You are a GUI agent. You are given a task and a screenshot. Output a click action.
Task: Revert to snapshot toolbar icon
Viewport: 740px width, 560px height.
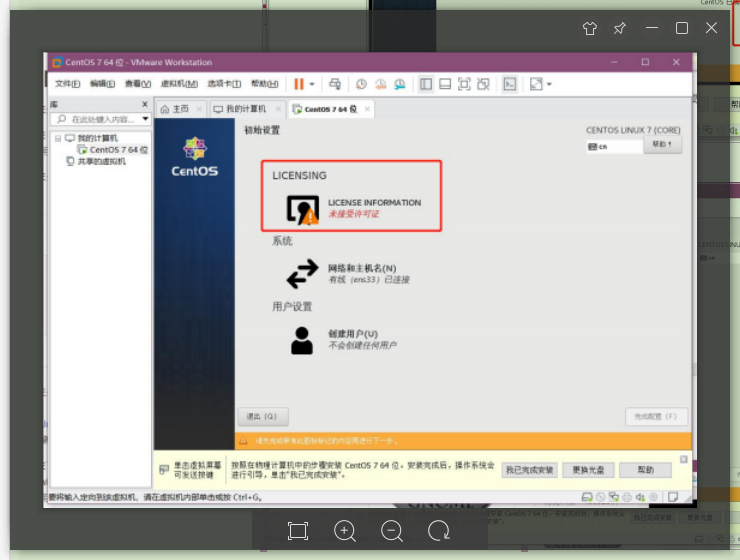pos(380,84)
